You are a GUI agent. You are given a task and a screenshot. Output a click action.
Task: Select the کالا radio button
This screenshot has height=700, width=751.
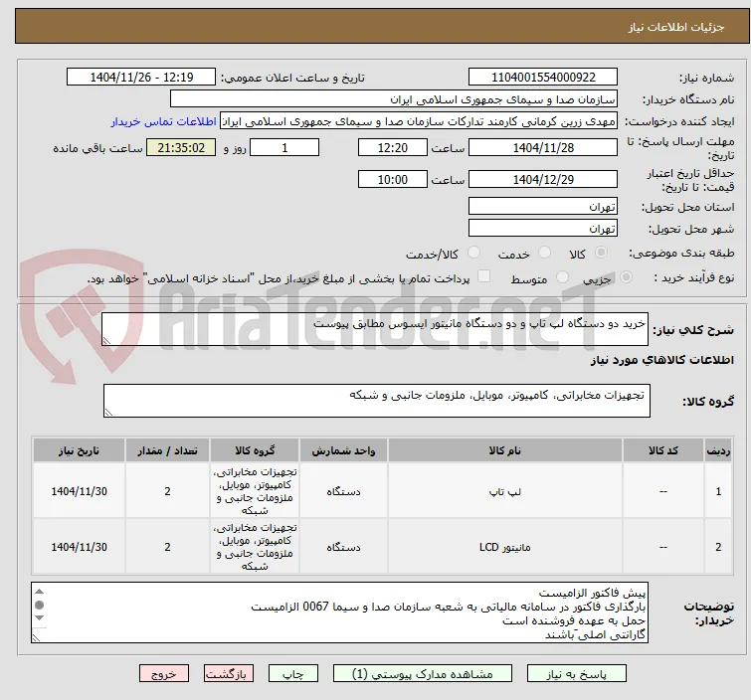(601, 253)
